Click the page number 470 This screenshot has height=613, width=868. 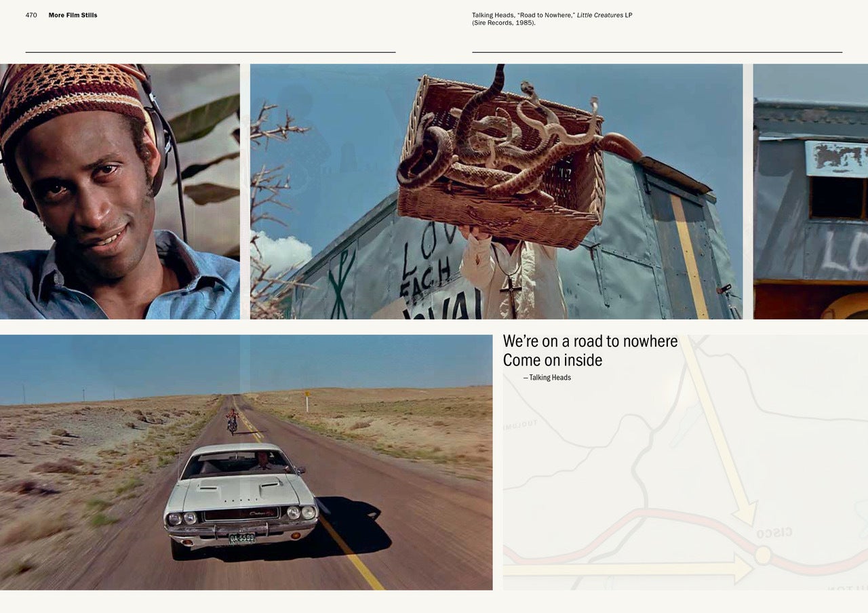click(31, 15)
